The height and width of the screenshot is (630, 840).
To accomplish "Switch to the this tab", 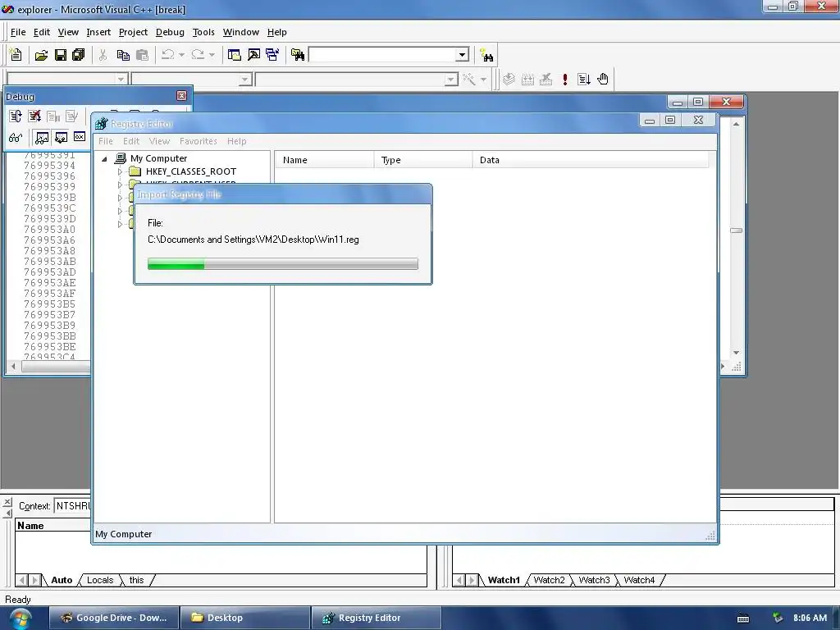I will (137, 580).
